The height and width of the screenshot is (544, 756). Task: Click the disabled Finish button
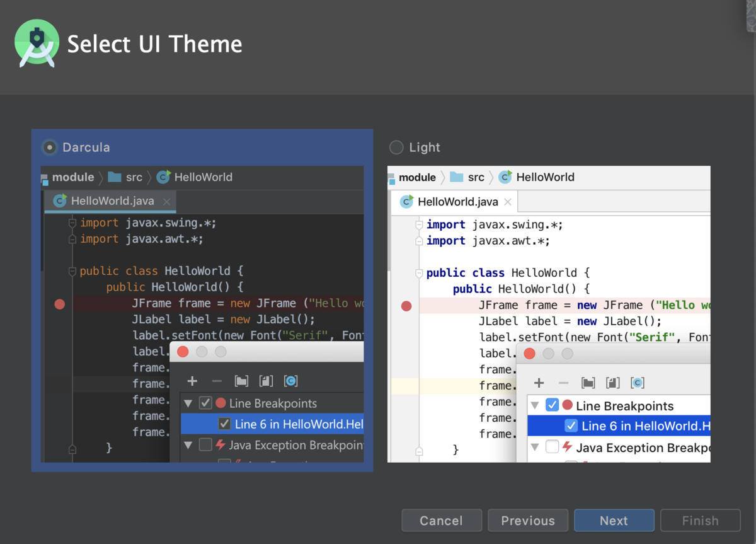click(701, 521)
